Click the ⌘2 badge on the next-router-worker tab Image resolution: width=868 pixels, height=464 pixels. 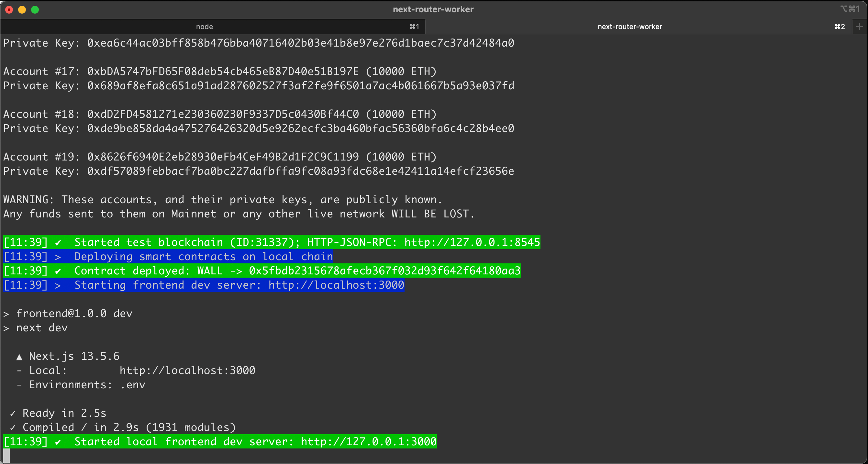840,26
